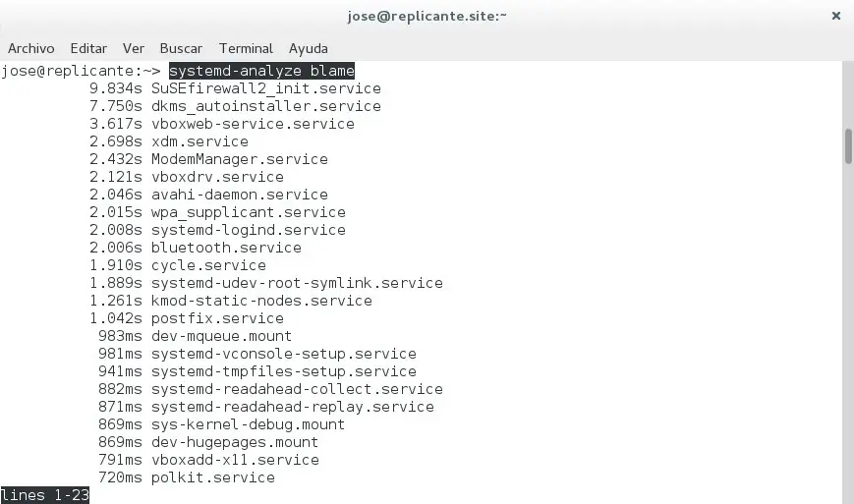
Task: Click the highlighted systemd-analyze blame command
Action: [x=262, y=71]
